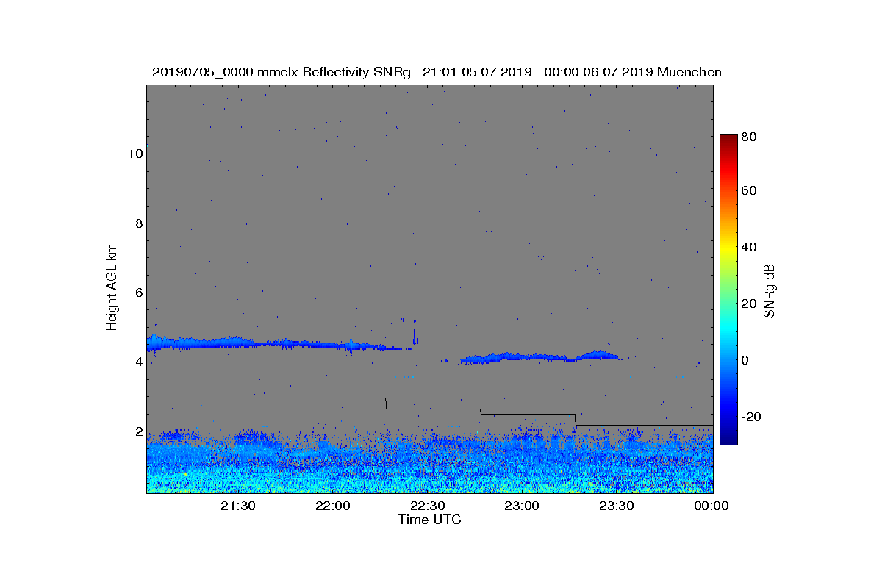Click the 21:30 time tick label
Screen dimensions: 882x588
coord(238,506)
